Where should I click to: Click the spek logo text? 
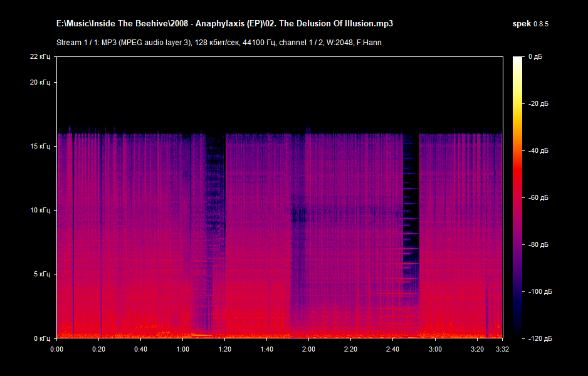(x=522, y=24)
